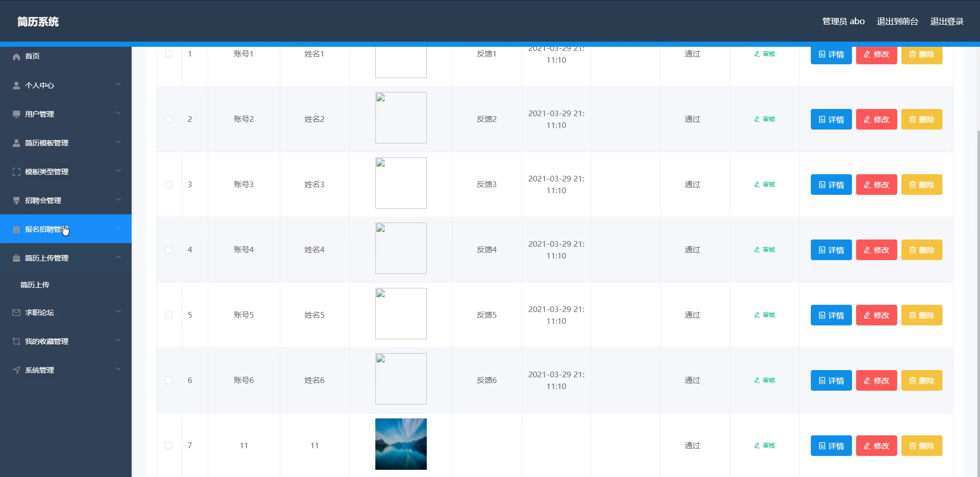Expand the 简历模板管理 menu arrow
Image resolution: width=980 pixels, height=477 pixels.
click(118, 142)
